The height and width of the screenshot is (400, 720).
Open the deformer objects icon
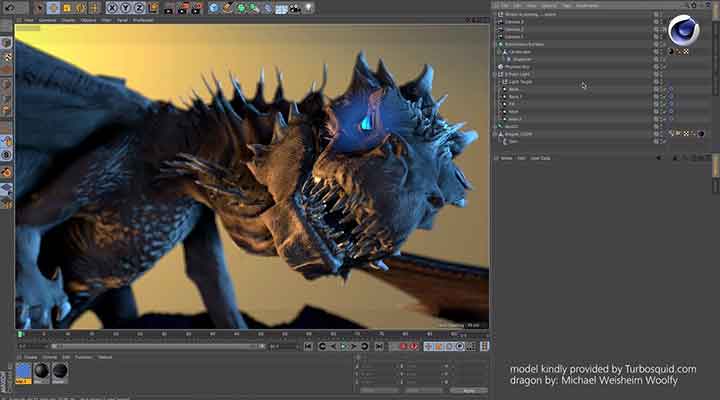click(268, 8)
